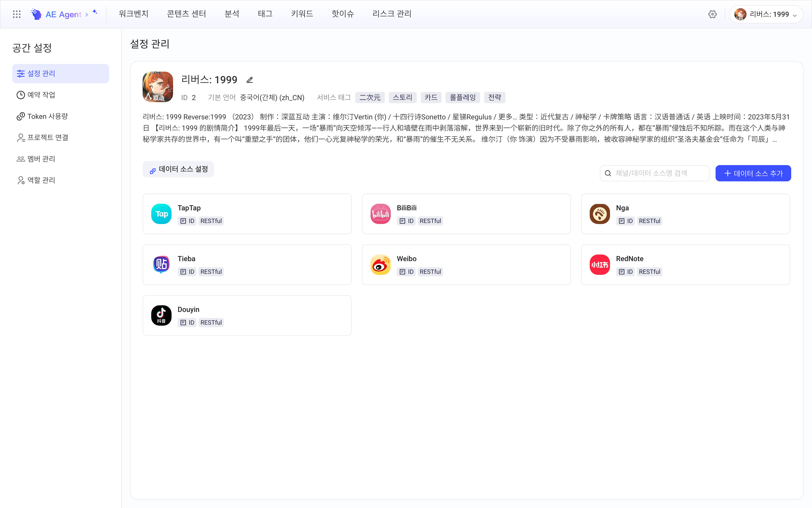Screen dimensions: 812x508
Task: Click the 카드 service tag
Action: (431, 98)
